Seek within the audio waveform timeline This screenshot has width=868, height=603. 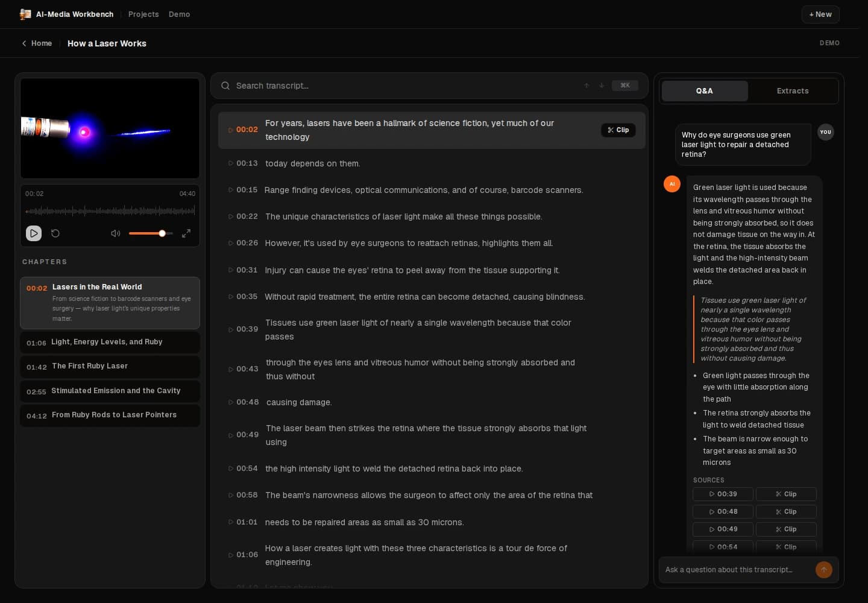click(x=110, y=211)
